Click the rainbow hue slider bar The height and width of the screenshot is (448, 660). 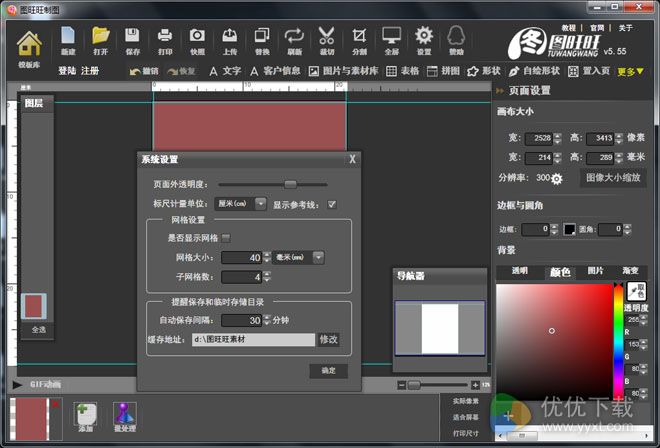[x=618, y=342]
